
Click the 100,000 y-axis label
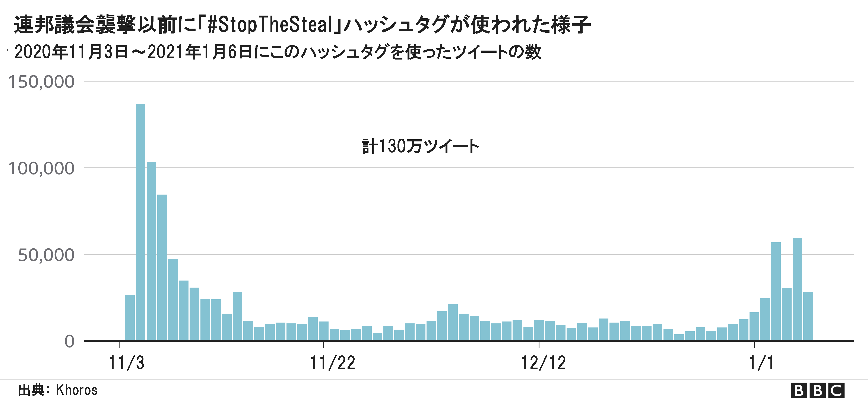41,168
